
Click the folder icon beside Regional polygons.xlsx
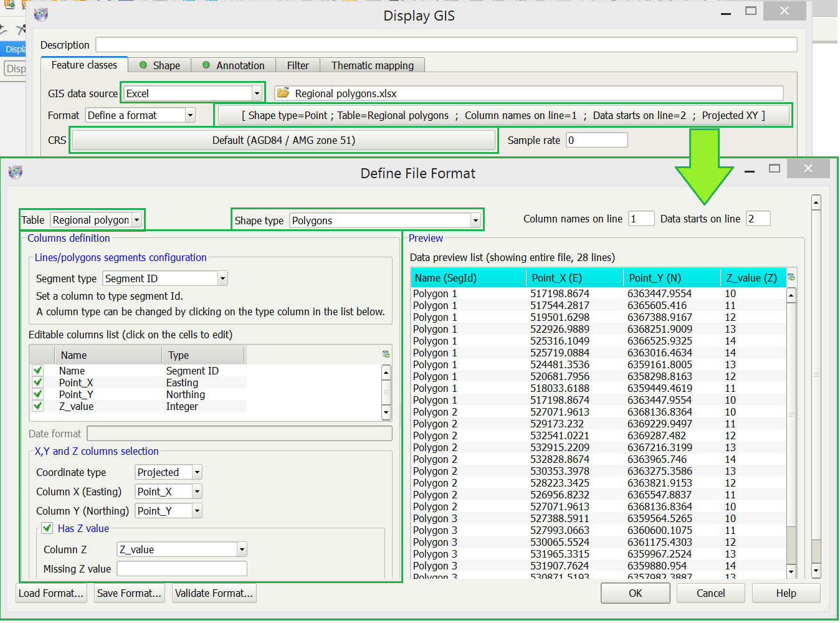click(x=284, y=93)
